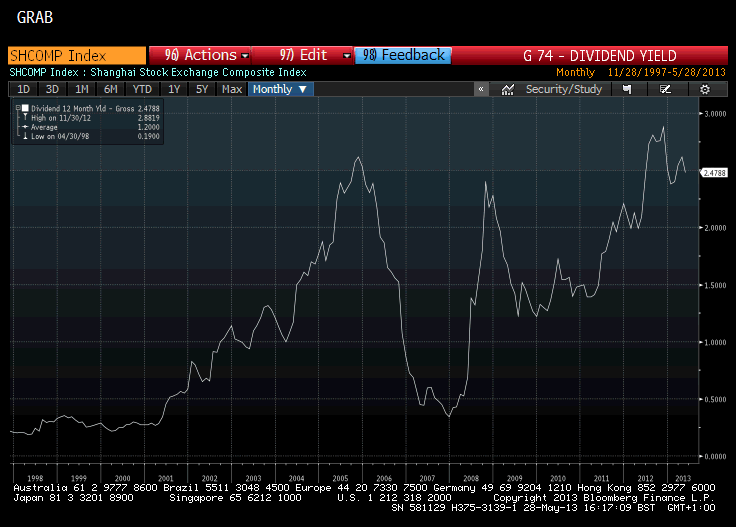Collapse toolbar with the double-chevron icon
Screen dimensions: 736x527
(481, 89)
